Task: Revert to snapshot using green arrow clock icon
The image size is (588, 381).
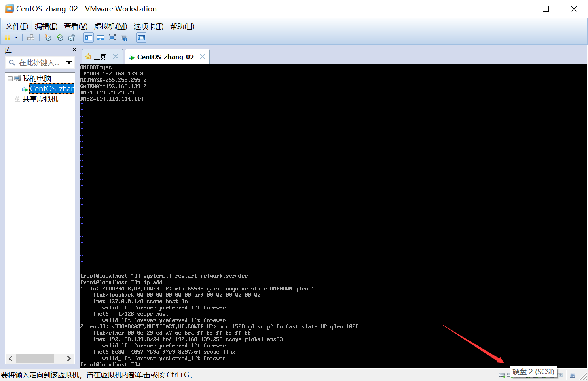Action: pyautogui.click(x=60, y=38)
